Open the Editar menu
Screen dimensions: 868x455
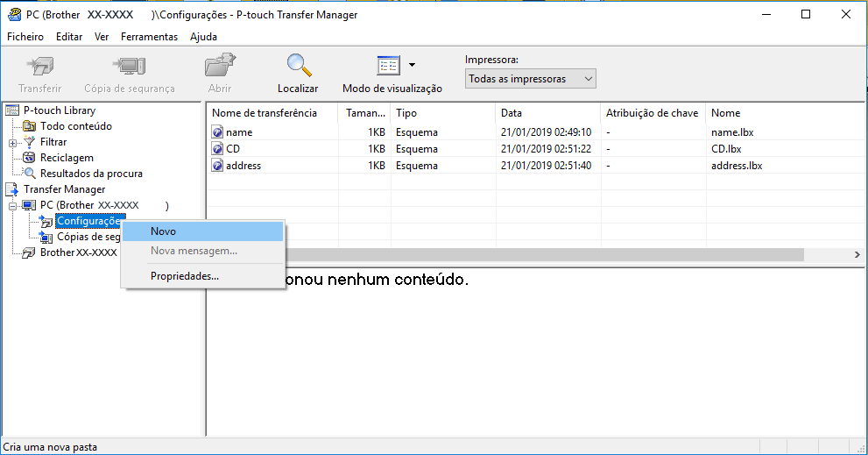tap(69, 37)
